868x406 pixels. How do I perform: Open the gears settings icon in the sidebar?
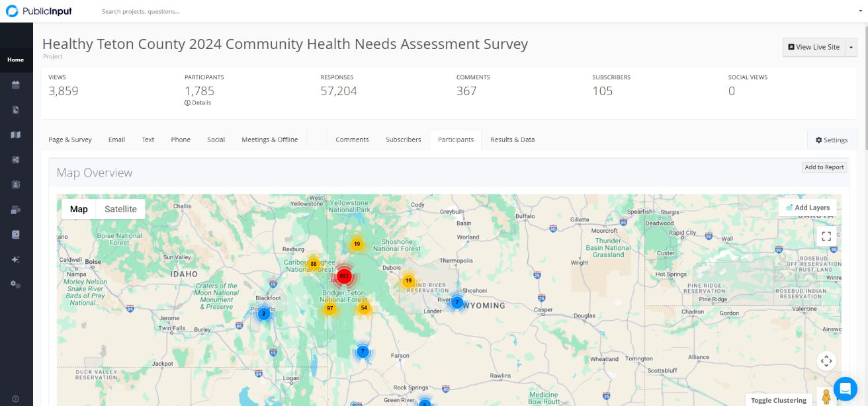point(16,284)
